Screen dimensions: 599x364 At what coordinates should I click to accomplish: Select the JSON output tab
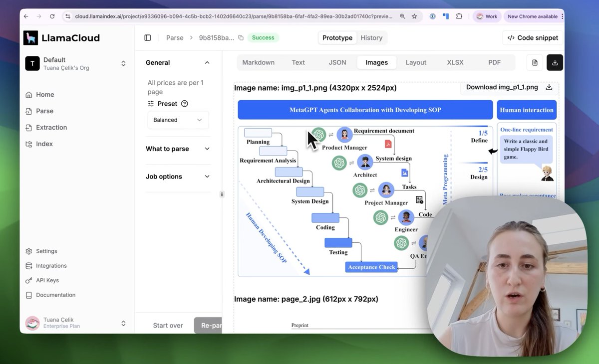(337, 62)
